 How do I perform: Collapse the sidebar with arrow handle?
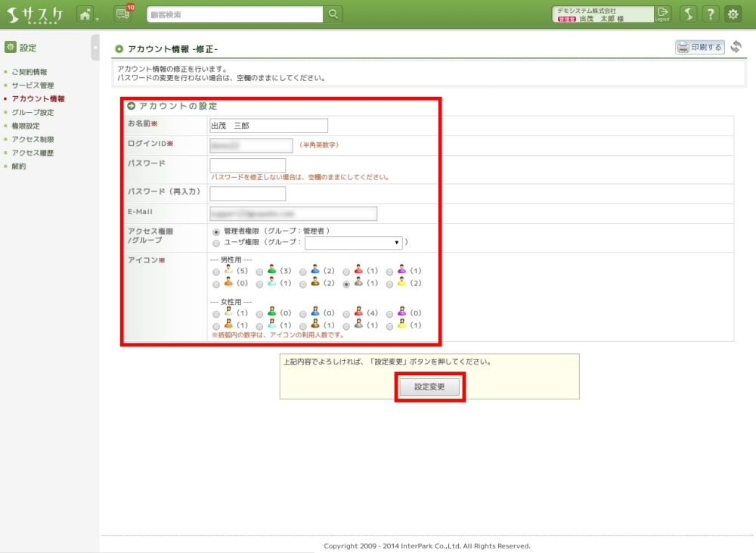[x=95, y=48]
